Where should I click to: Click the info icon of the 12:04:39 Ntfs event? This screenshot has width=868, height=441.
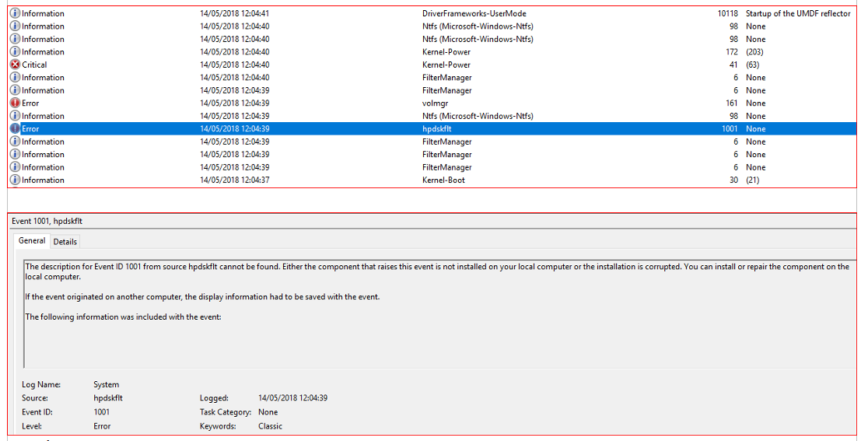15,116
